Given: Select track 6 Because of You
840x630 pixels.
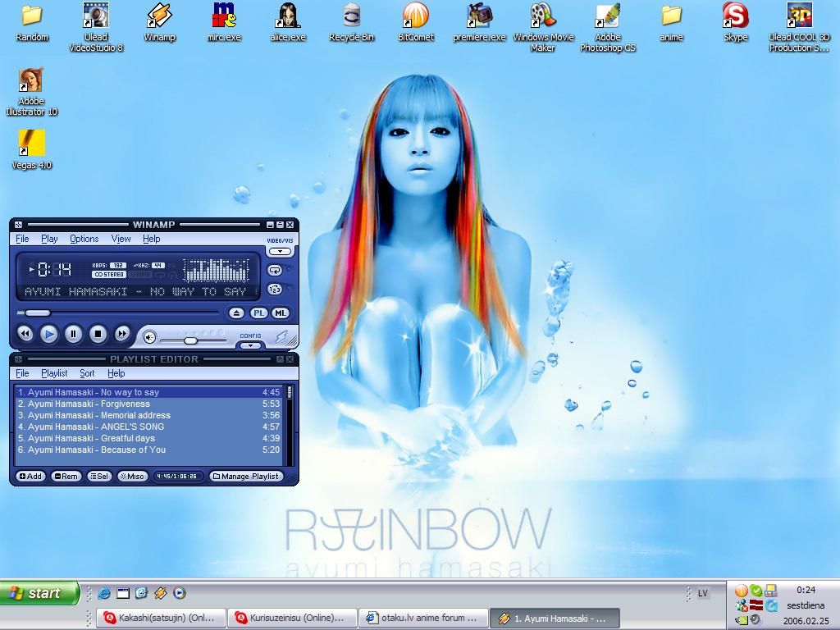Looking at the screenshot, I should pos(148,450).
